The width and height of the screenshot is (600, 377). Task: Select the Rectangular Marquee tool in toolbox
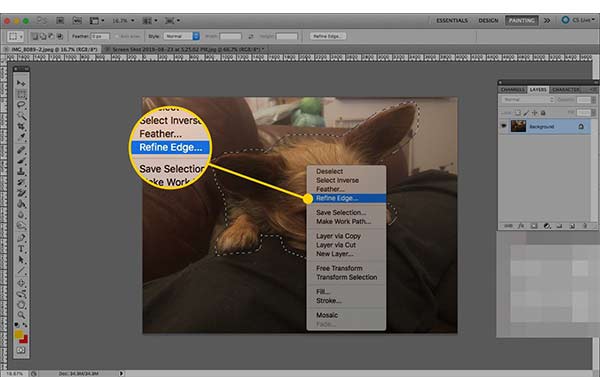pyautogui.click(x=21, y=94)
